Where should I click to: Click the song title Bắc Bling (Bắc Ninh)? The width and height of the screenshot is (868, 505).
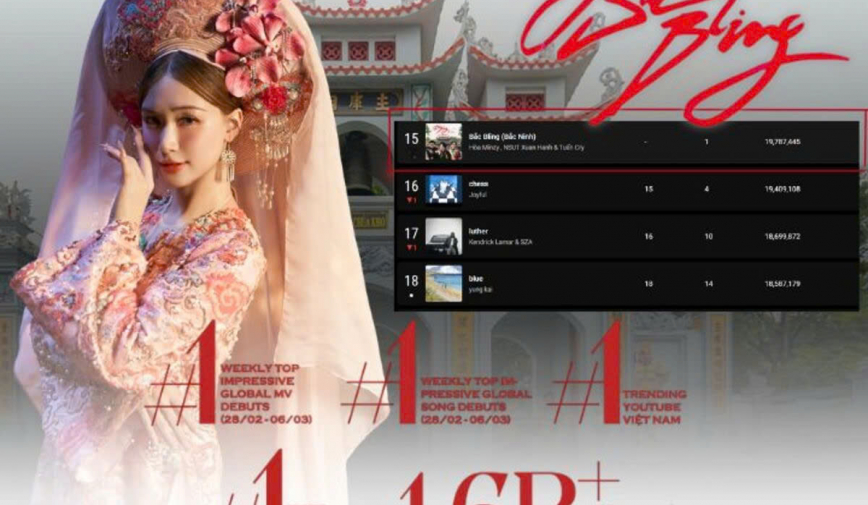pyautogui.click(x=502, y=136)
